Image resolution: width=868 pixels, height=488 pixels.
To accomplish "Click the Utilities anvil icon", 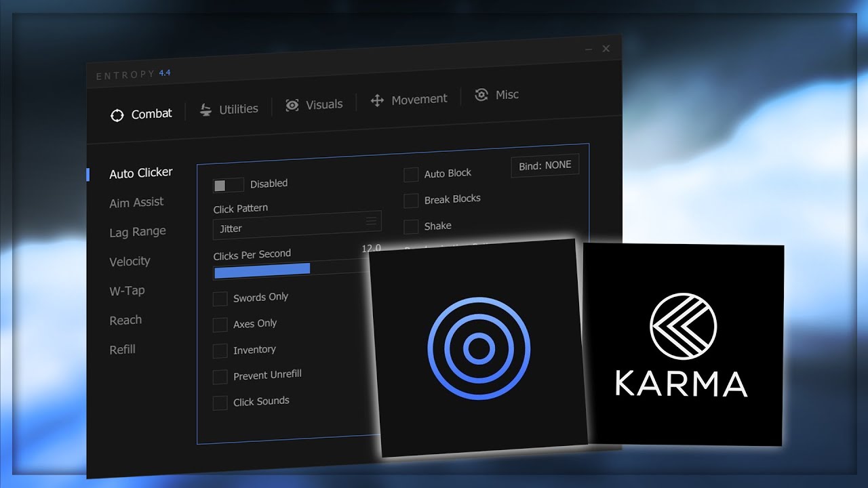I will (205, 110).
